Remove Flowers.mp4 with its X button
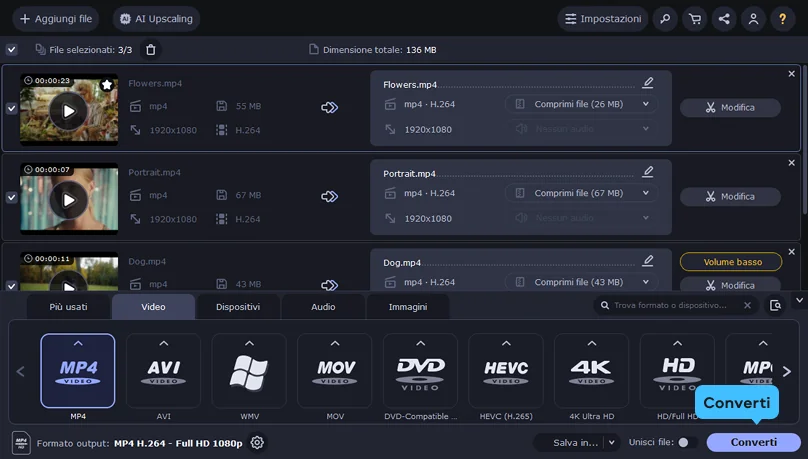This screenshot has width=808, height=459. coord(792,74)
